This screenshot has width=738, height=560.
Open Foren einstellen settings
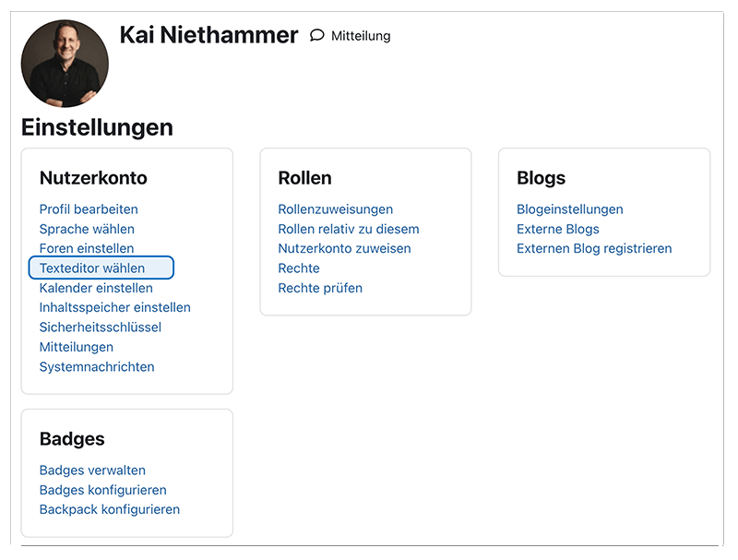(87, 248)
